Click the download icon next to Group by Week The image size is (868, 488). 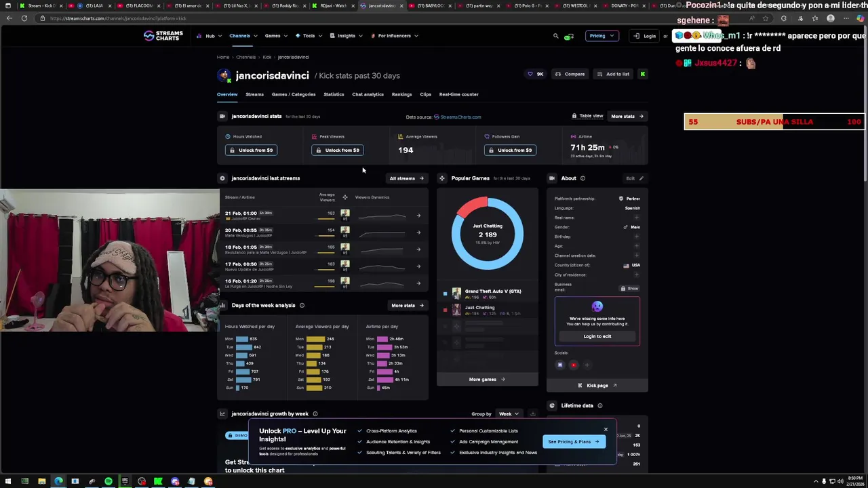tap(532, 414)
